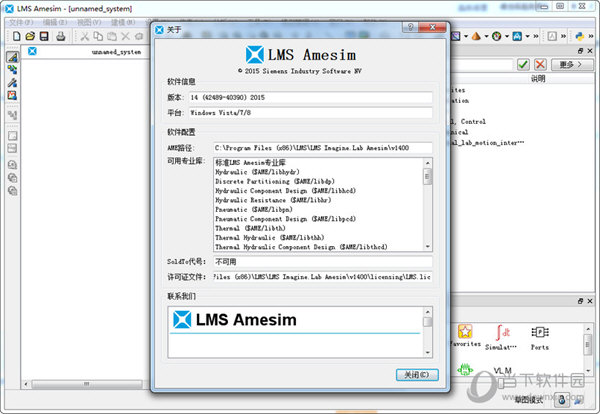Open the Ports library category
600x414 pixels.
(540, 337)
